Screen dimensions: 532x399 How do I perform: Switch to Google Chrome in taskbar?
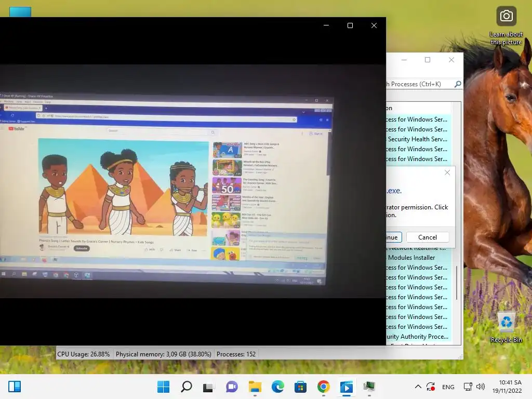[323, 387]
